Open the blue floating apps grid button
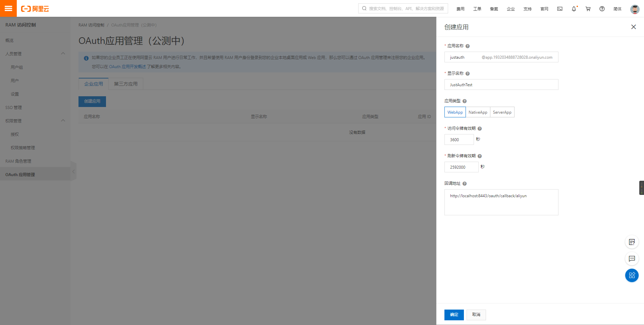 (632, 275)
